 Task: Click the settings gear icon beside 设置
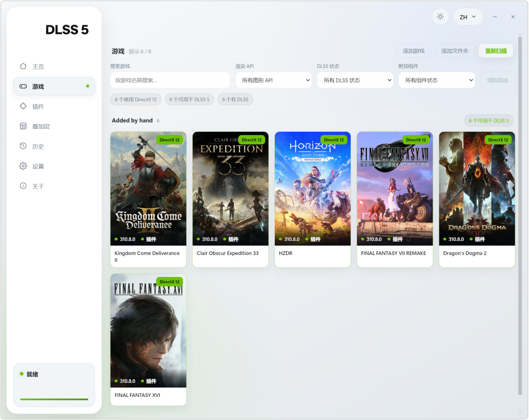[x=23, y=166]
